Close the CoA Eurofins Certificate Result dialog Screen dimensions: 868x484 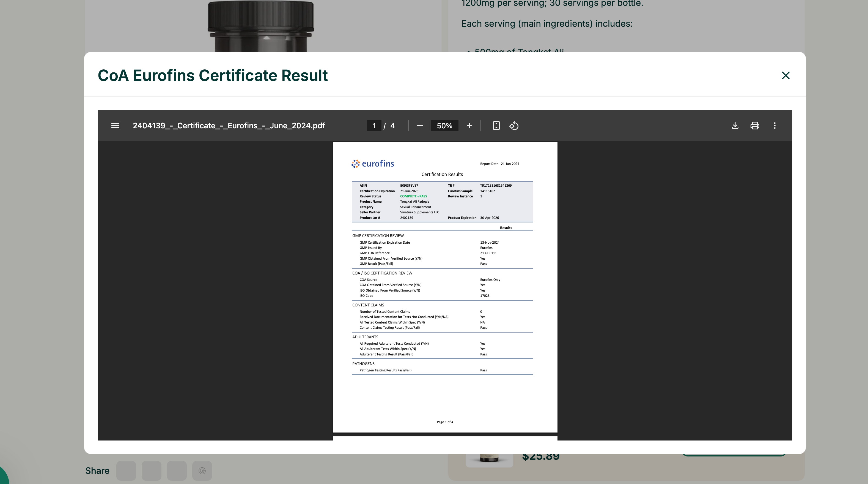click(x=785, y=75)
